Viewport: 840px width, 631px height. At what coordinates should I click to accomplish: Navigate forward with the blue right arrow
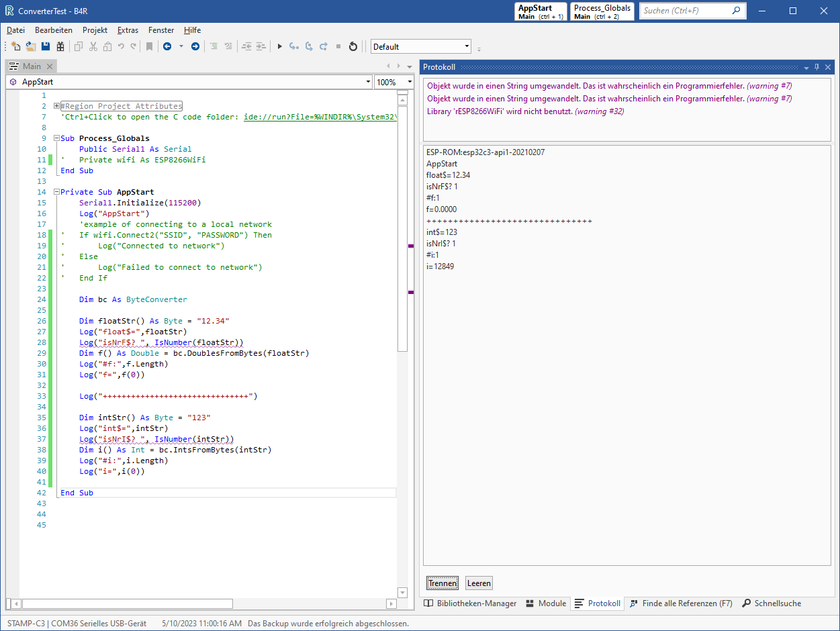click(x=195, y=46)
